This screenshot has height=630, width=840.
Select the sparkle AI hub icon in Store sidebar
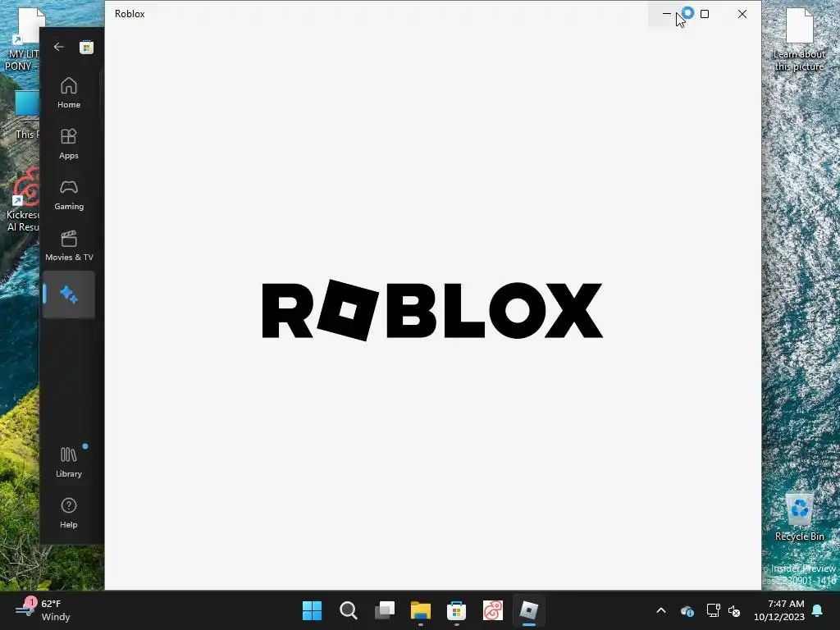click(x=69, y=294)
